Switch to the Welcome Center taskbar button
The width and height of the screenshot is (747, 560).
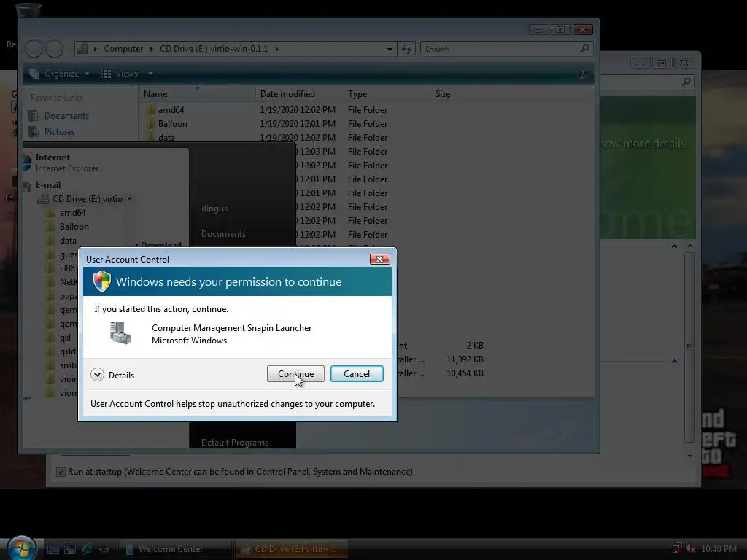tap(175, 549)
